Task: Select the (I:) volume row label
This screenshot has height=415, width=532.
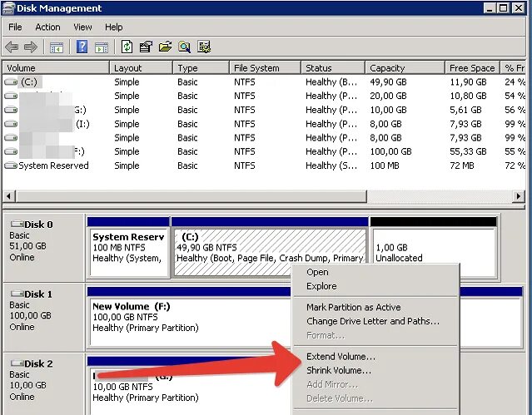Action: pyautogui.click(x=82, y=124)
